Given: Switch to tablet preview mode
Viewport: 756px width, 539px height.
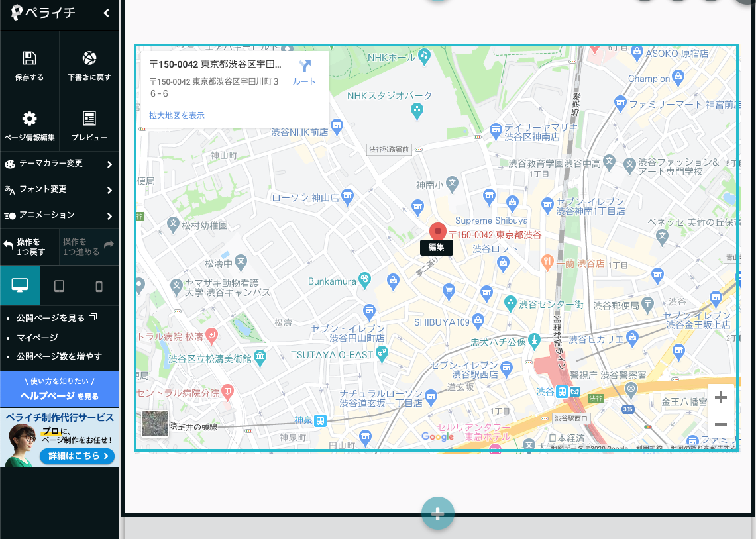Looking at the screenshot, I should tap(60, 287).
